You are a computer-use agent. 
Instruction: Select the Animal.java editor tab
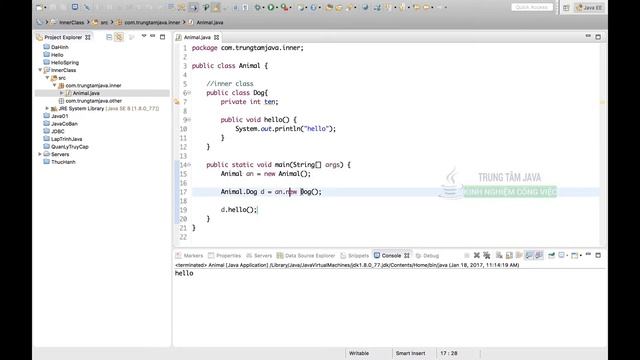pyautogui.click(x=197, y=37)
